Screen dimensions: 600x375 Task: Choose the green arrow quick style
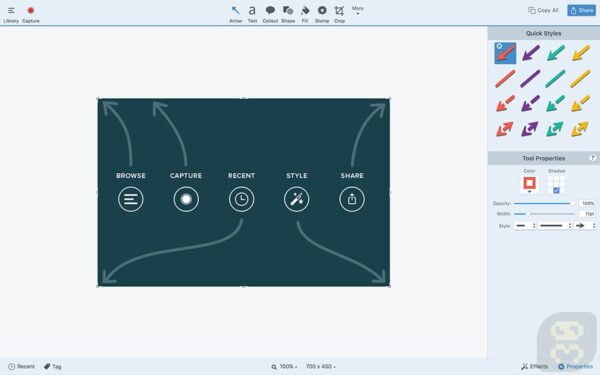coord(556,53)
